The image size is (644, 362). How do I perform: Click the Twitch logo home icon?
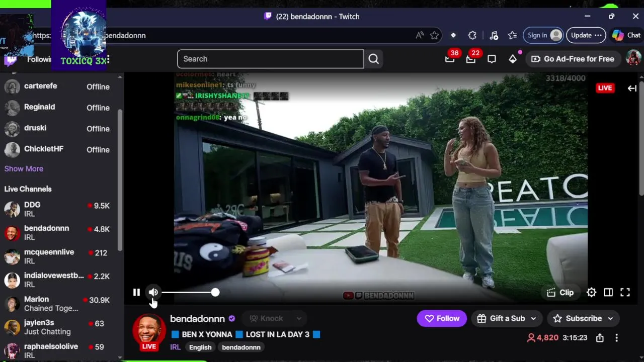(x=11, y=60)
